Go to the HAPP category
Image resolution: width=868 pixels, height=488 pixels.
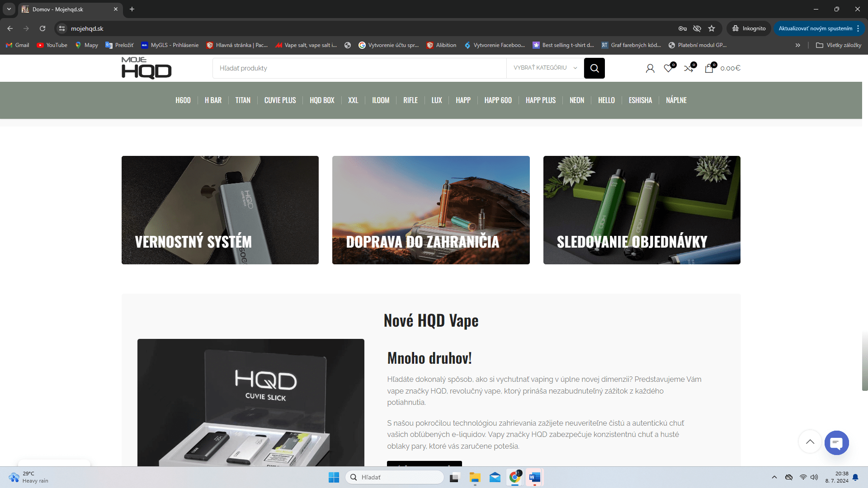click(x=463, y=100)
